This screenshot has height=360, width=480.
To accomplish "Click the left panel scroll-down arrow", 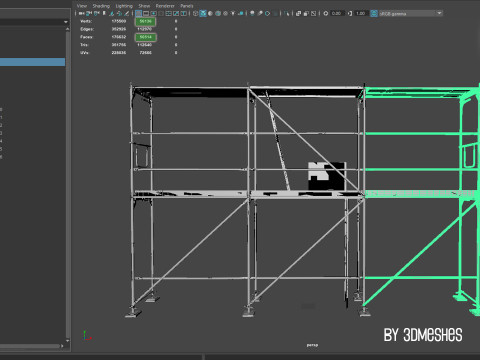I will (68, 341).
